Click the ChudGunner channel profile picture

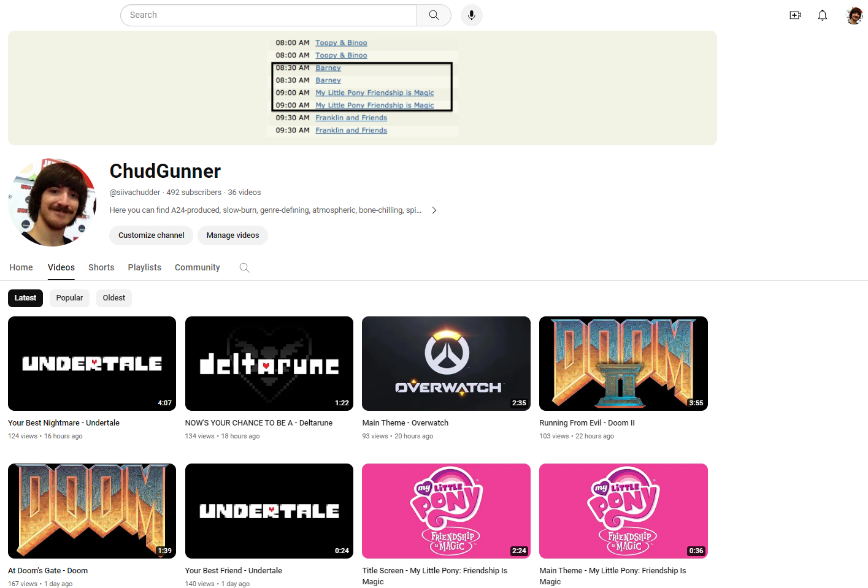[52, 202]
